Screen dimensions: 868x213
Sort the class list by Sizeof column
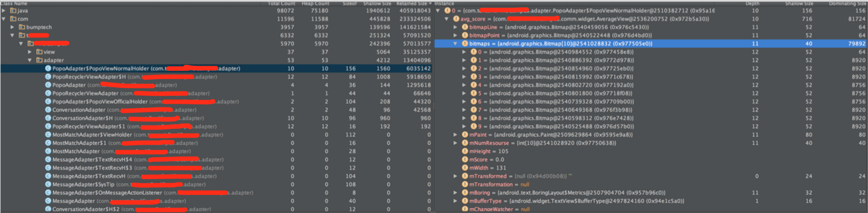(350, 3)
